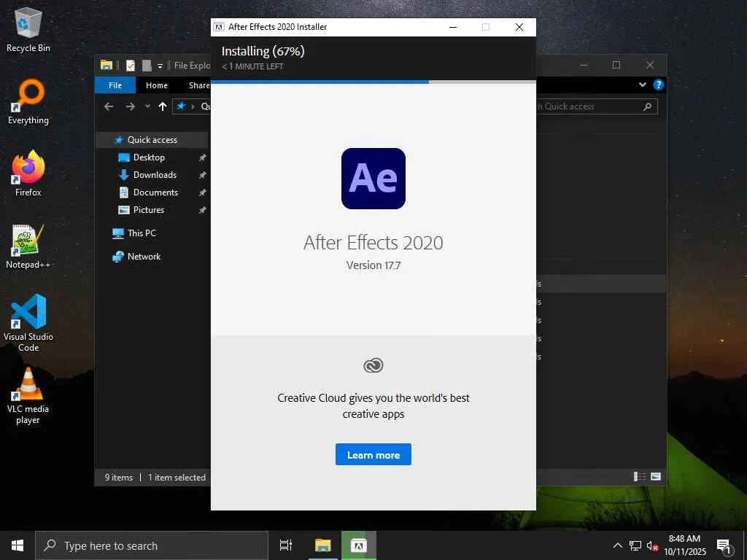The image size is (747, 560).
Task: Click the taskbar search box
Action: (x=152, y=545)
